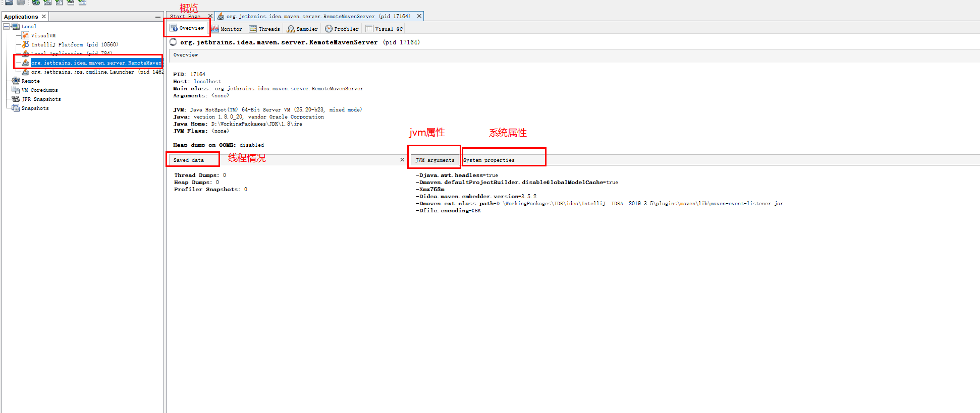Click the PID: 17164 text
Viewport: 980px width, 413px height.
[x=189, y=74]
